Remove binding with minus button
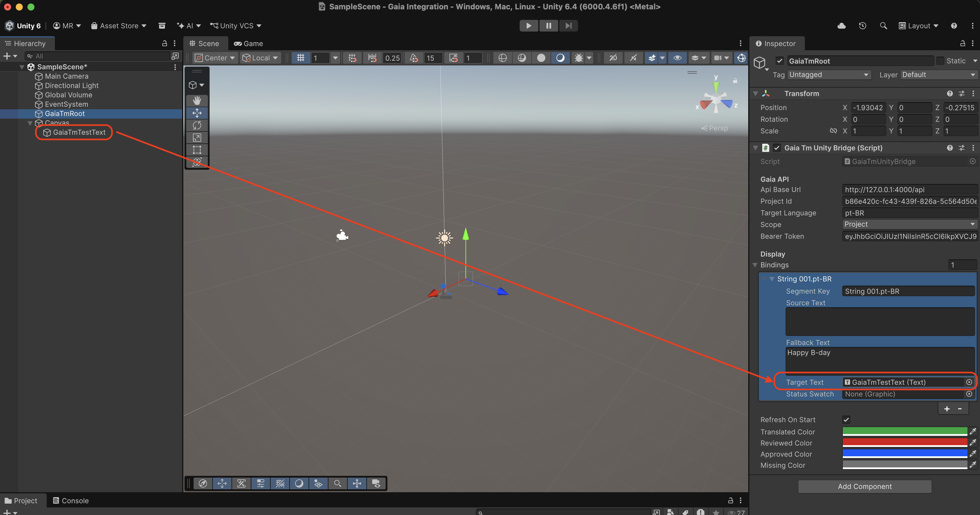Screen dimensions: 980x515 960,409
